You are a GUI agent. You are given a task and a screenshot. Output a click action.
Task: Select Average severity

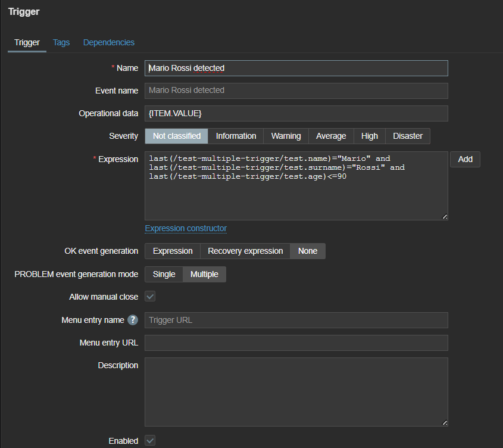pos(331,136)
